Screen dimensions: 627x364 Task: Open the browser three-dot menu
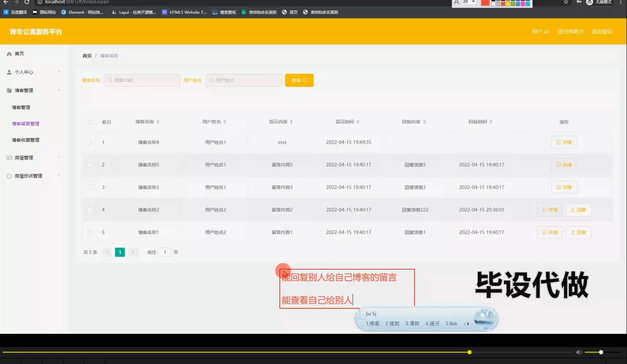tap(621, 2)
